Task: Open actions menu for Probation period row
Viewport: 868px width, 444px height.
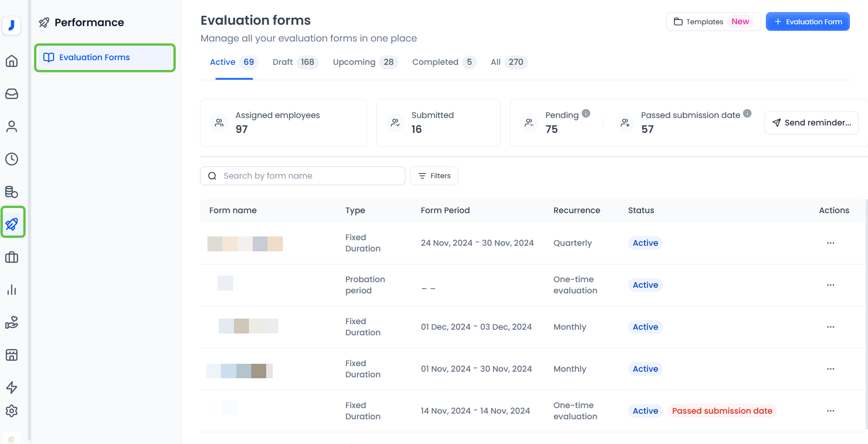Action: click(x=830, y=285)
